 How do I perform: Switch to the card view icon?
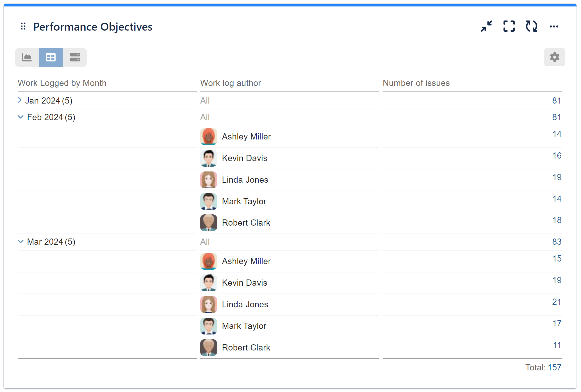coord(75,57)
